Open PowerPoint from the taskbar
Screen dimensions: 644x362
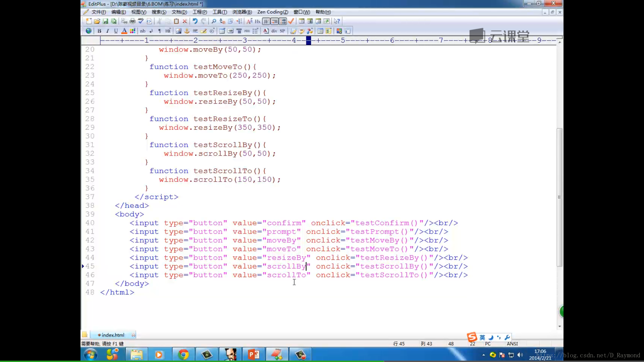(x=254, y=355)
